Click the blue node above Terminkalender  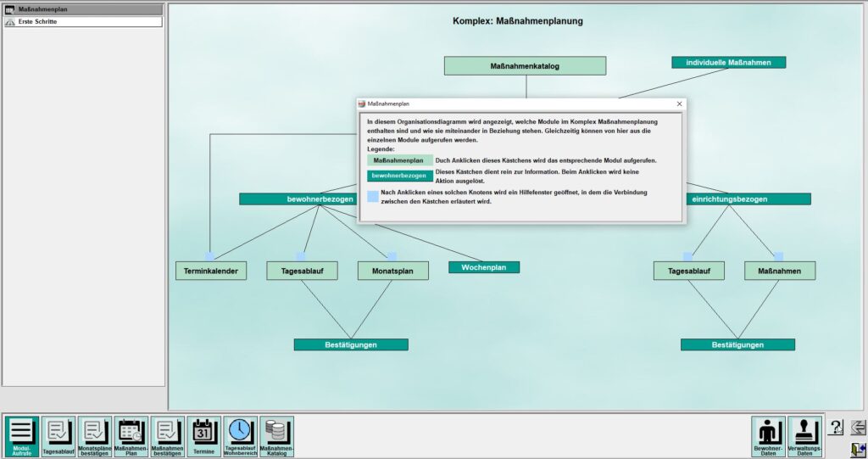209,256
